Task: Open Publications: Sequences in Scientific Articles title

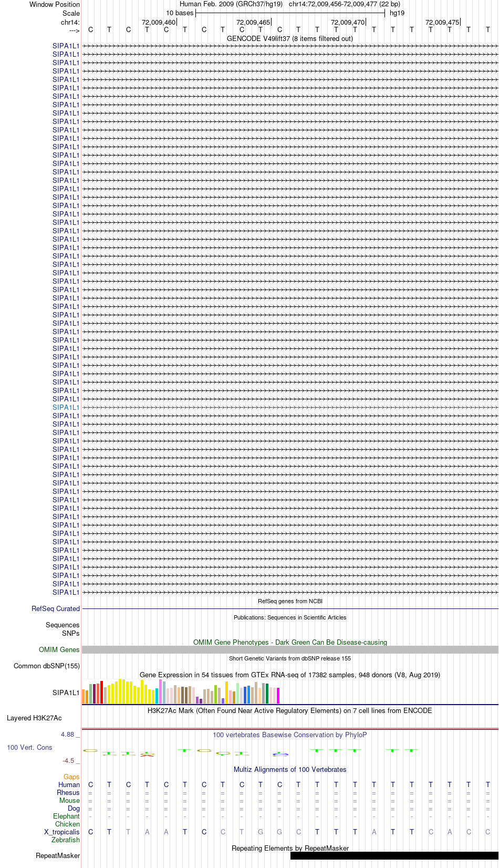Action: coord(290,617)
